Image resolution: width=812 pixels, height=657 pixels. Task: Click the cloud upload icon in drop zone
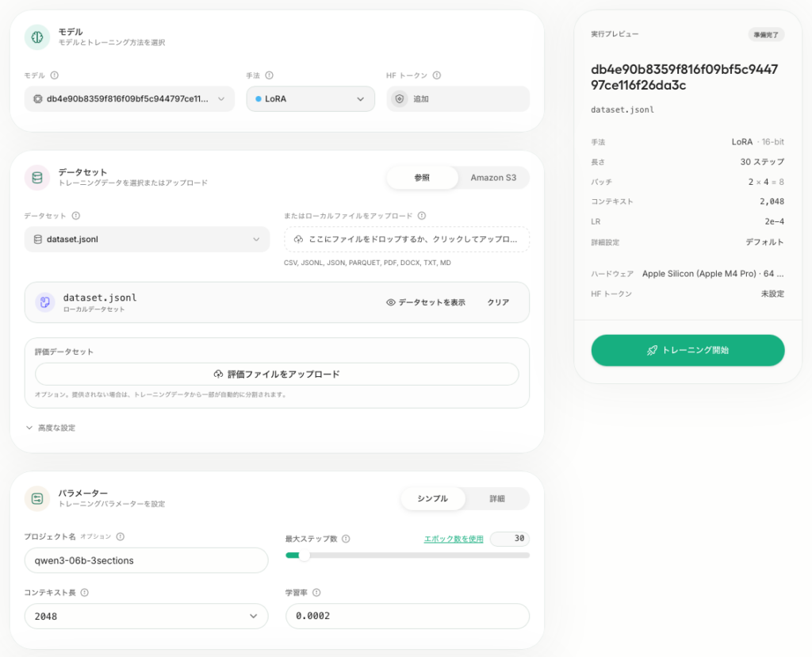(298, 240)
